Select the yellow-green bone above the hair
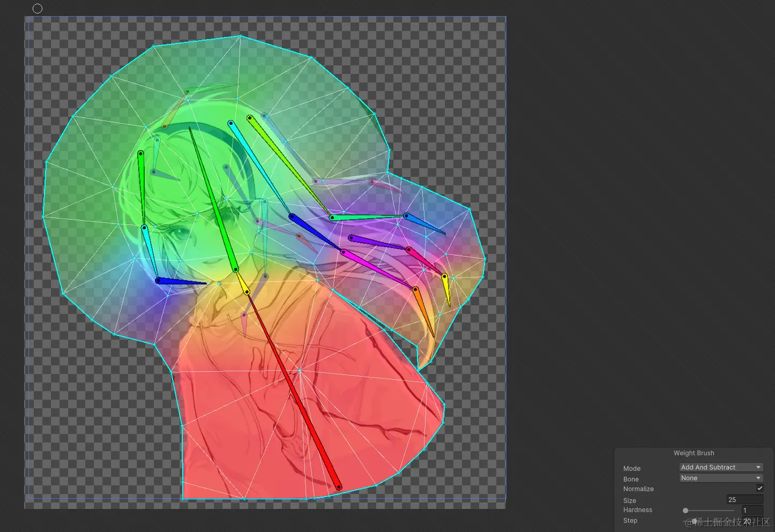775x532 pixels. click(290, 168)
